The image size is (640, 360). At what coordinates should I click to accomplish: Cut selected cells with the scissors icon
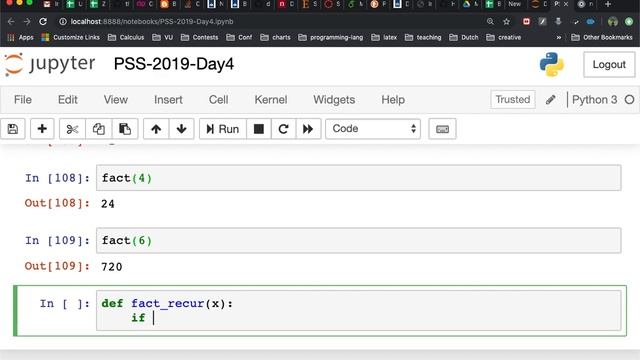(72, 129)
